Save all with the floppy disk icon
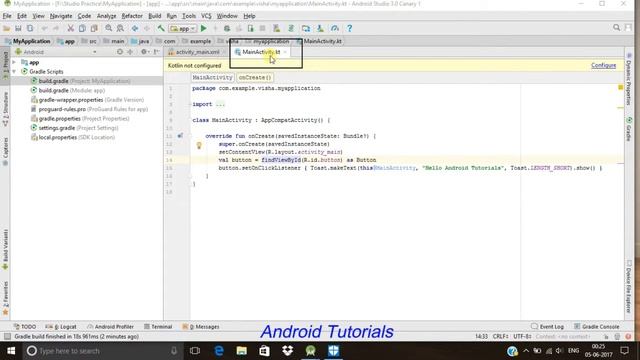Screen dimensions: 640x360 (18, 29)
